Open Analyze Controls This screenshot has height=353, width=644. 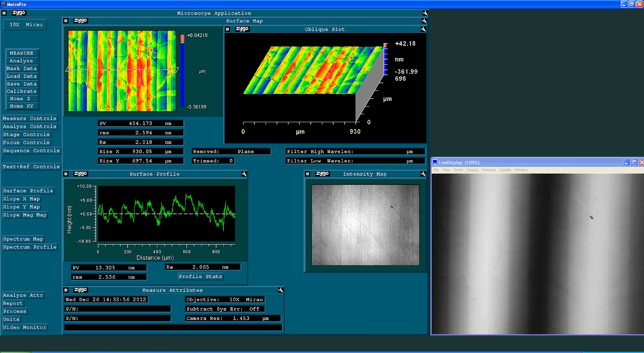pos(30,127)
